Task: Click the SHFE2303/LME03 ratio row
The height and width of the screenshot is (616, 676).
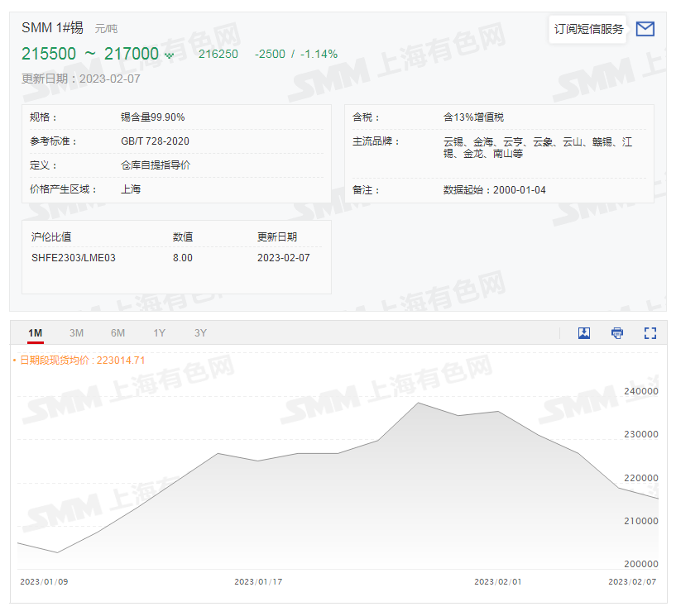Action: tap(74, 258)
